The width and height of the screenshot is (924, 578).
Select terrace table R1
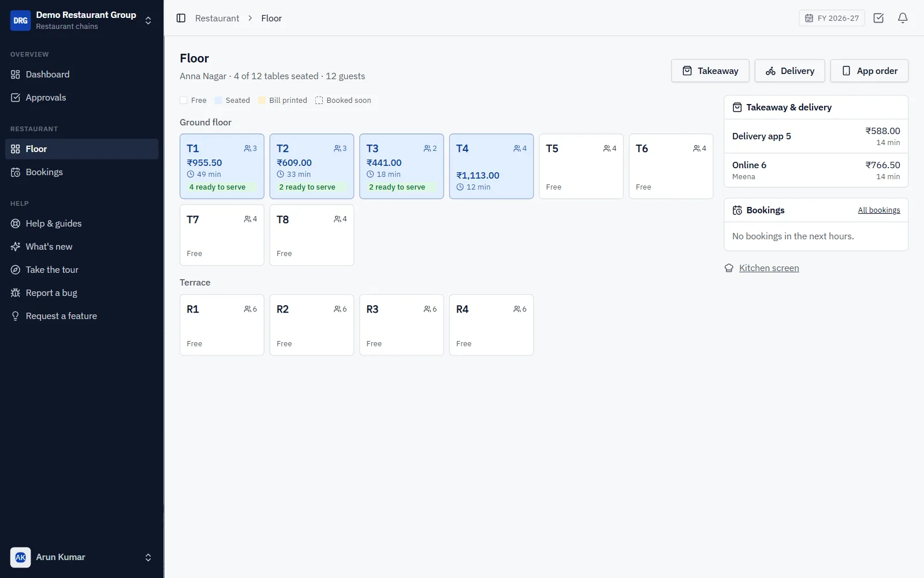point(222,325)
